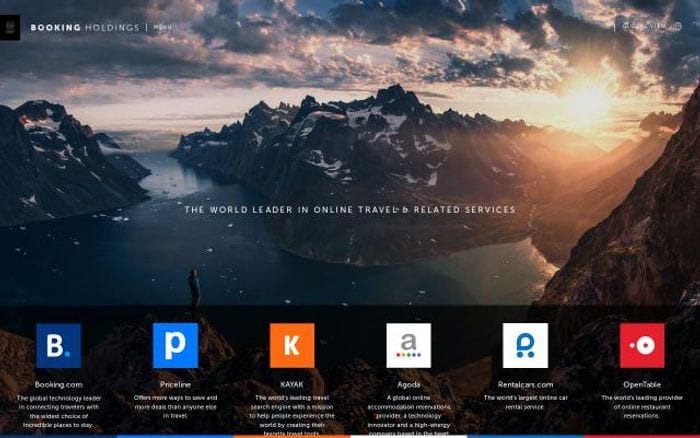Click the header text link left of the circular icon
Viewport: 700px width, 438px height.
[644, 26]
